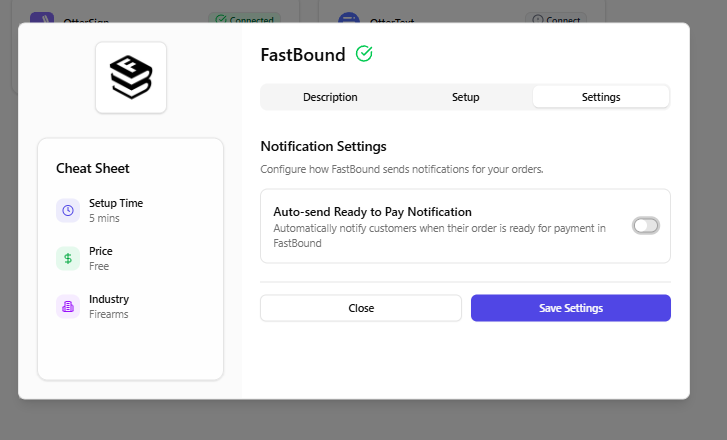Click the FastBound stacked books logo

(131, 77)
